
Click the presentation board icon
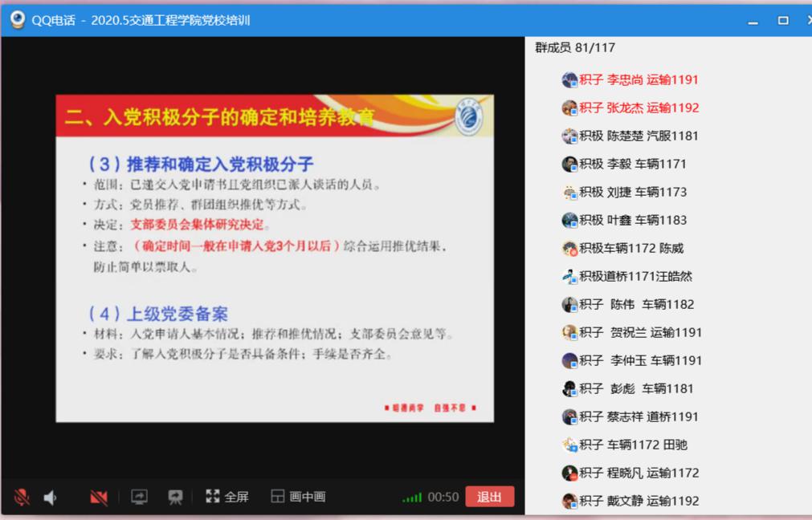(x=175, y=498)
